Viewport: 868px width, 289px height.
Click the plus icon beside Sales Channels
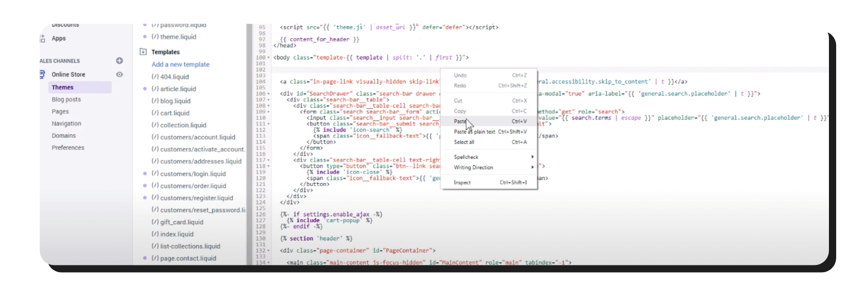point(120,61)
